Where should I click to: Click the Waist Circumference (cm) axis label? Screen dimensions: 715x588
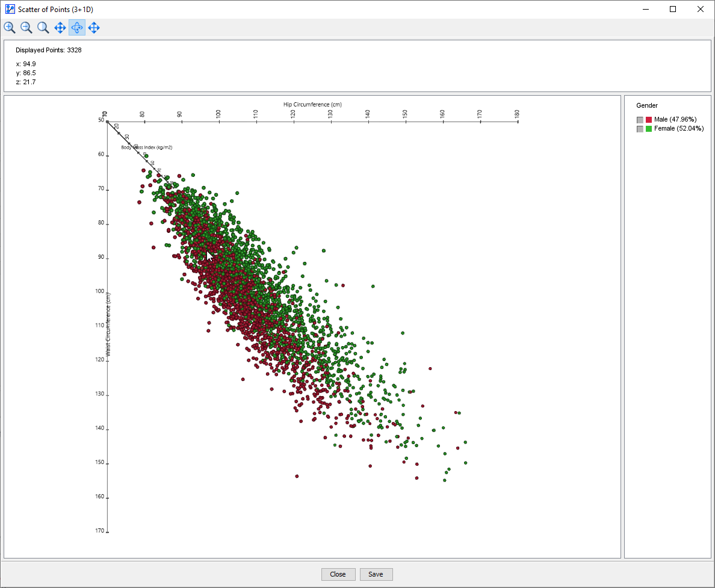pyautogui.click(x=108, y=324)
